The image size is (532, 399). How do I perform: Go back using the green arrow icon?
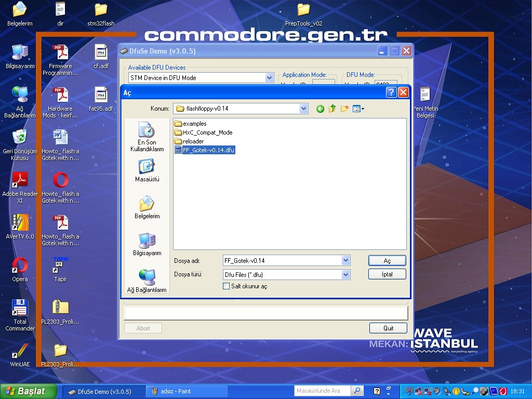[320, 109]
